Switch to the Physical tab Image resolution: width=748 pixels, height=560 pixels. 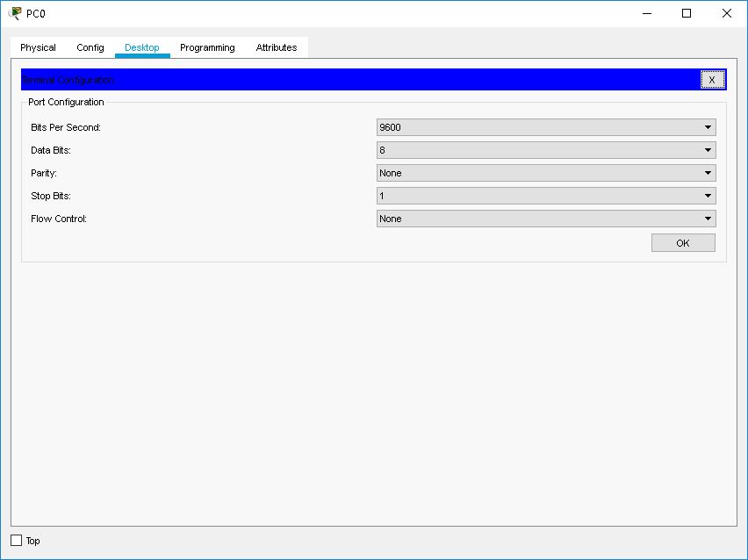click(38, 47)
